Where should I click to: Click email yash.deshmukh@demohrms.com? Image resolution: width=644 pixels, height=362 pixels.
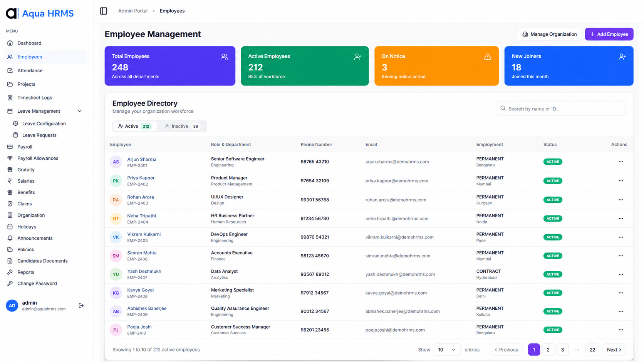(400, 274)
